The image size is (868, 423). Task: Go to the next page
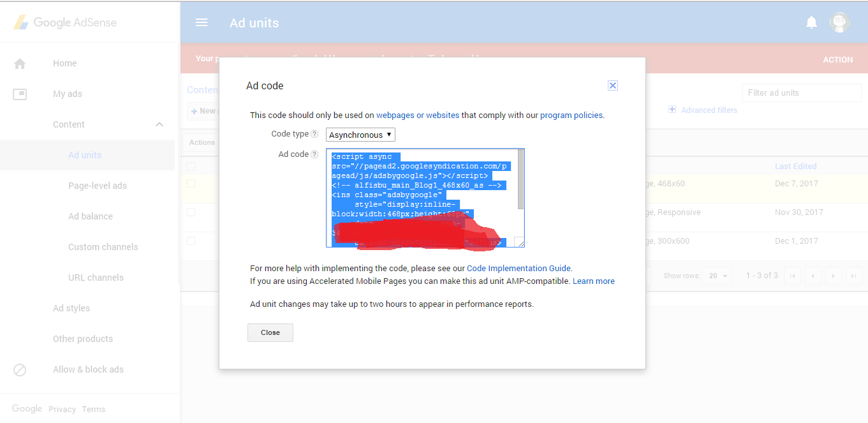(833, 276)
